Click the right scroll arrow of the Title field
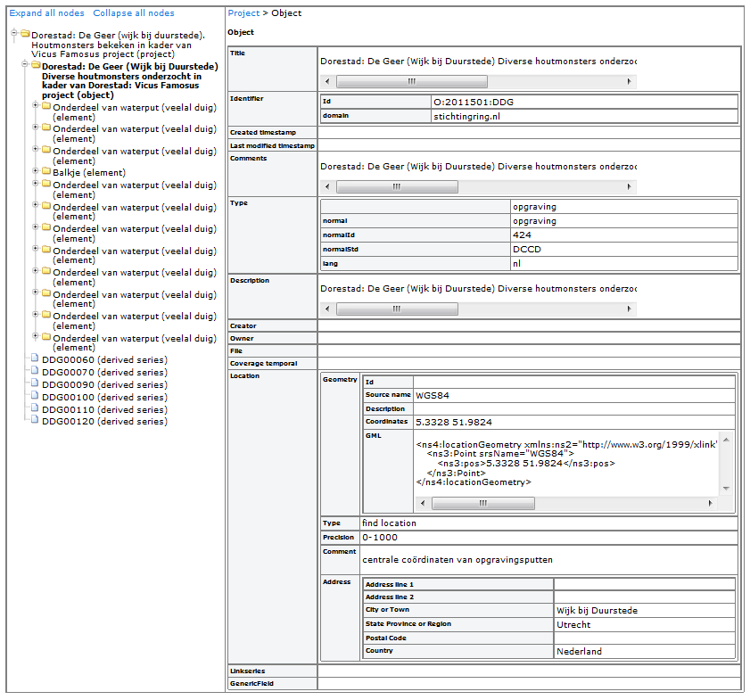750x700 pixels. pos(629,82)
